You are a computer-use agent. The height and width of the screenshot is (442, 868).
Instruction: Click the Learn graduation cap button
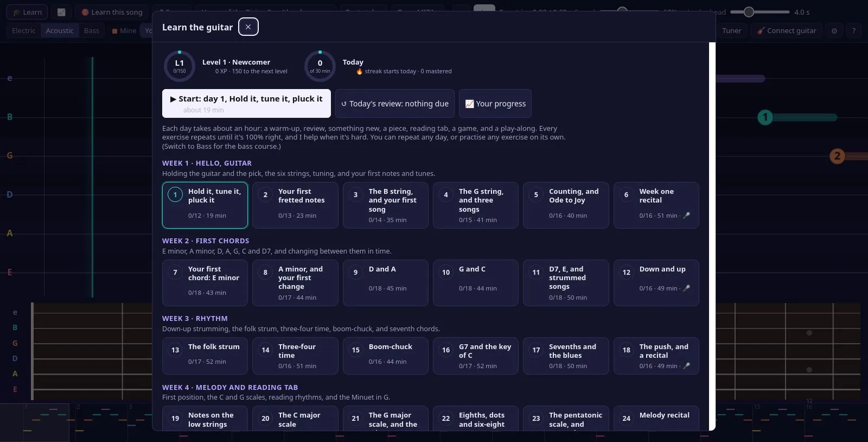(27, 12)
